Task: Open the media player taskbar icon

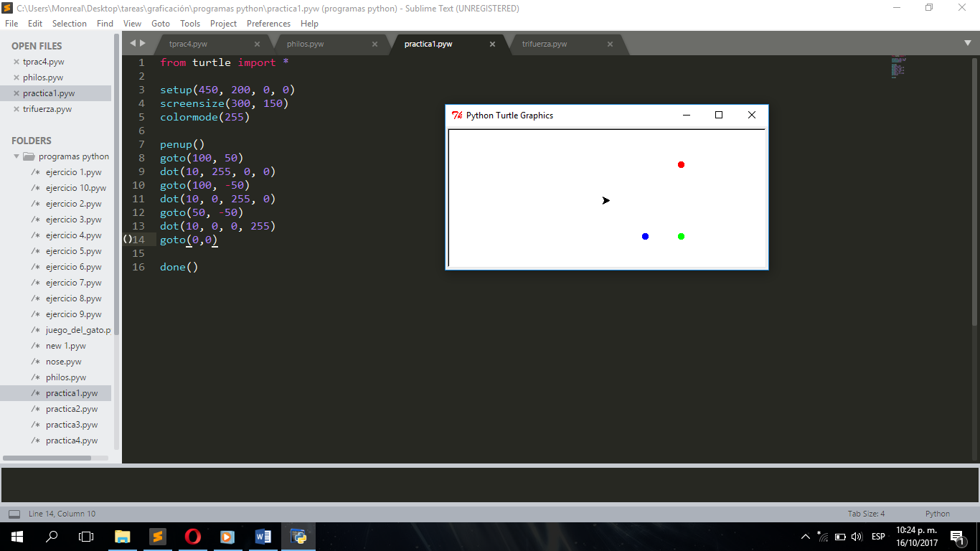Action: 227,536
